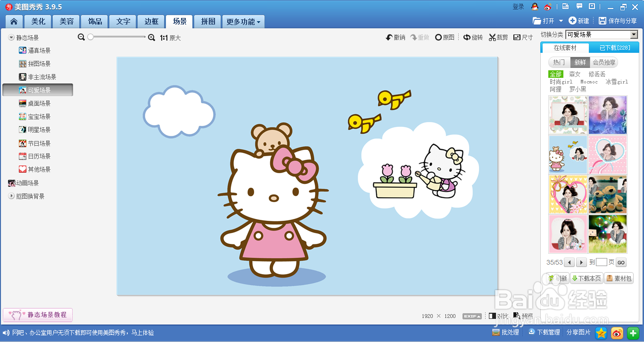Screen dimensions: 644x342
Task: Select the 全部 all tag
Action: [556, 74]
